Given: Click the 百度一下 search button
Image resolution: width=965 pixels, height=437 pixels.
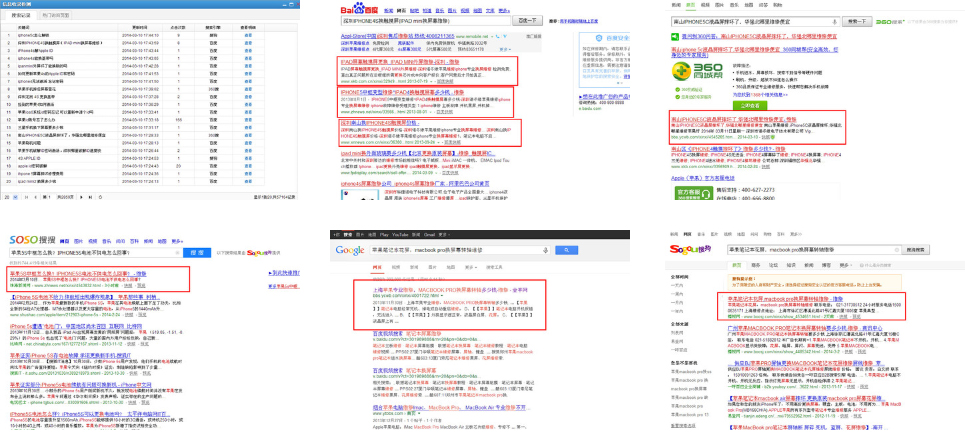Looking at the screenshot, I should tap(527, 21).
